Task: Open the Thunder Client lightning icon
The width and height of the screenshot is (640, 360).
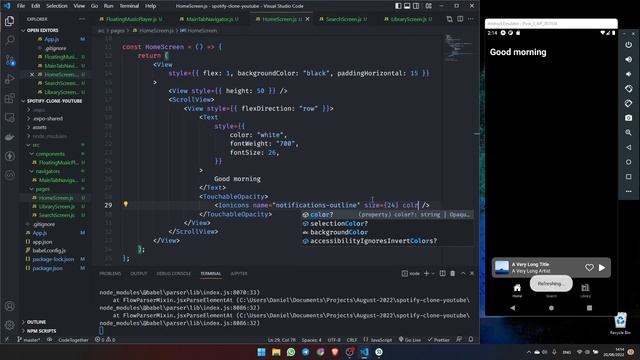Action: [9, 156]
